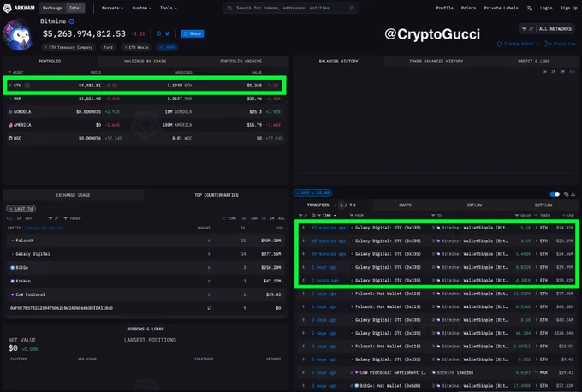Select the 24H time range in counterparties

(x=254, y=218)
